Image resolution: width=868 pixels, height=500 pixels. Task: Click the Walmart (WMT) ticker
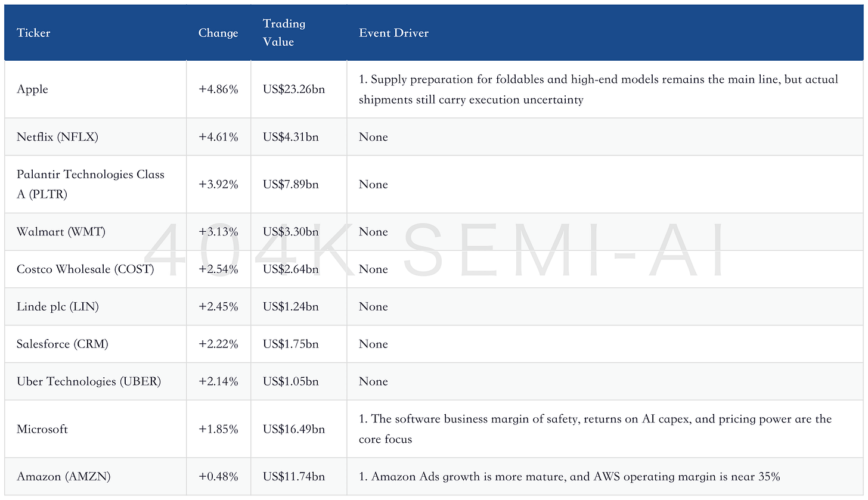[61, 232]
